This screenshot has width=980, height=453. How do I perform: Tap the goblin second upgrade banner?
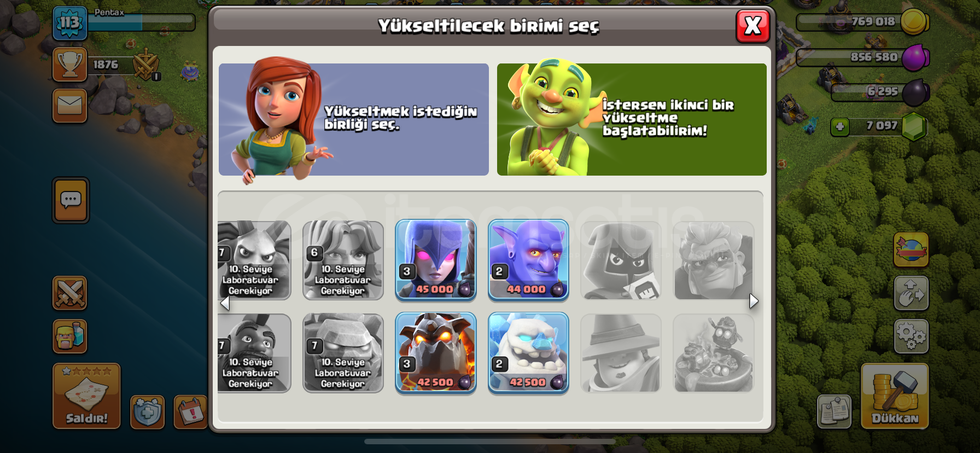tap(632, 119)
